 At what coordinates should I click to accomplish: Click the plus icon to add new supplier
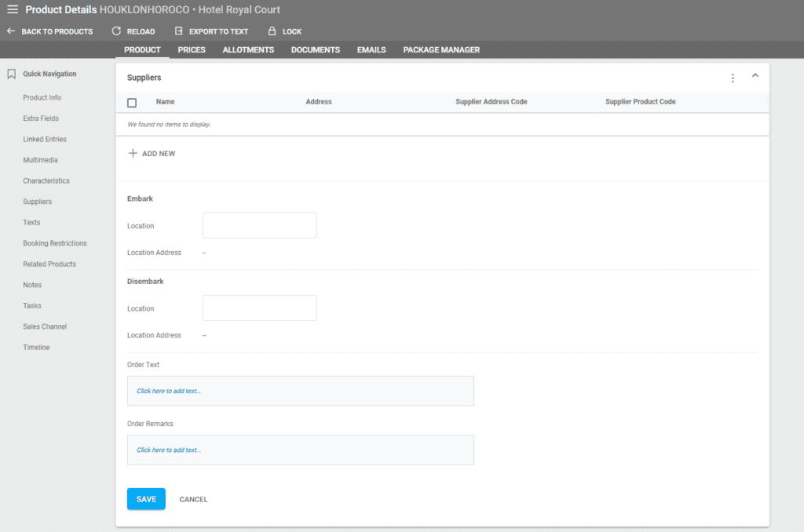pyautogui.click(x=133, y=154)
